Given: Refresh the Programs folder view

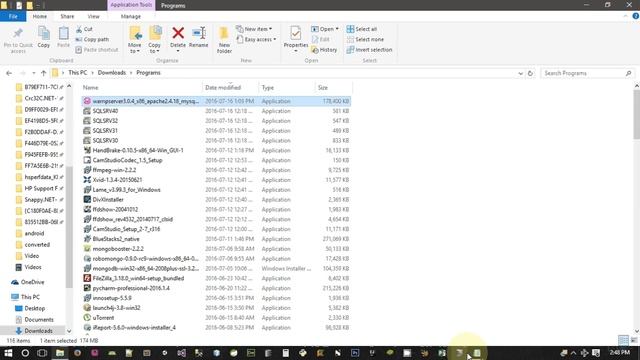Looking at the screenshot, I should pyautogui.click(x=530, y=73).
